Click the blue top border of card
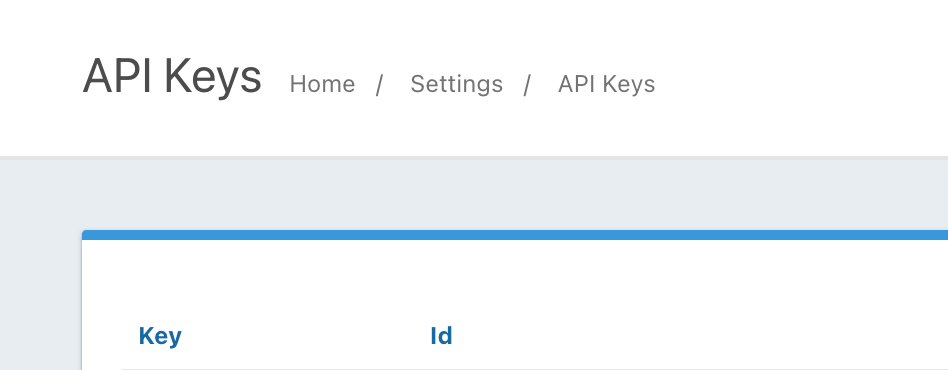 point(515,235)
